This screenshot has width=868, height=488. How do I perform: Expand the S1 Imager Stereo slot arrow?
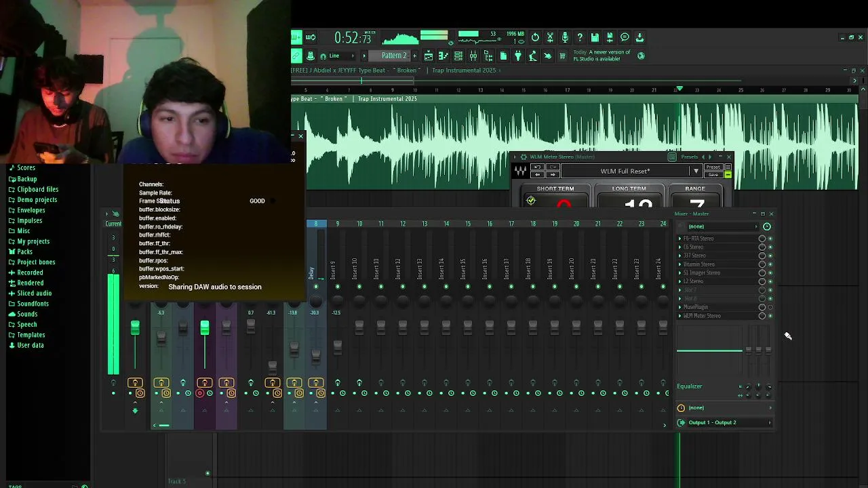coord(679,273)
